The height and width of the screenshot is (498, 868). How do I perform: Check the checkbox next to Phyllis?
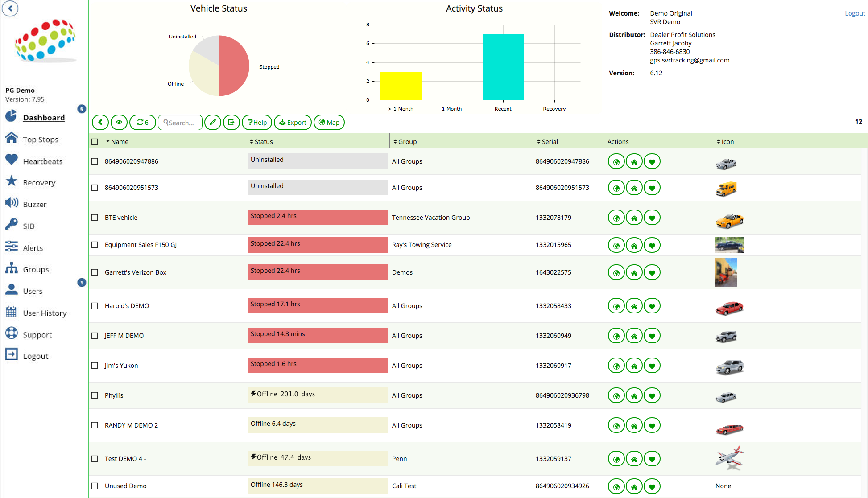pyautogui.click(x=95, y=395)
